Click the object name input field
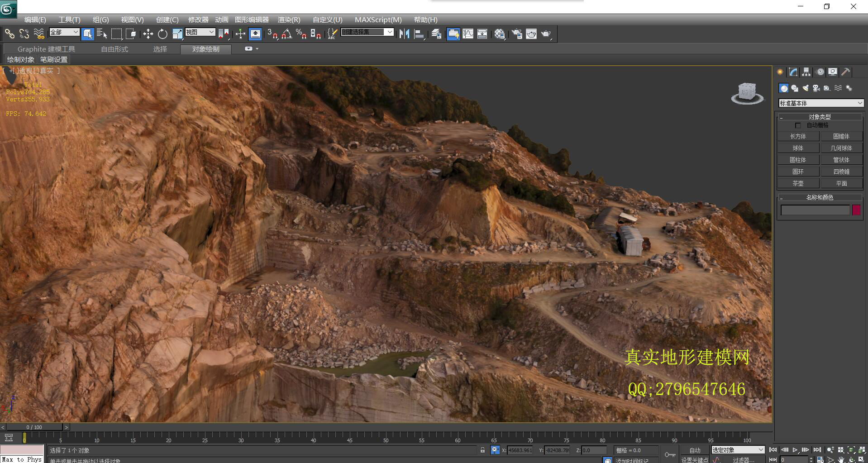 (815, 210)
